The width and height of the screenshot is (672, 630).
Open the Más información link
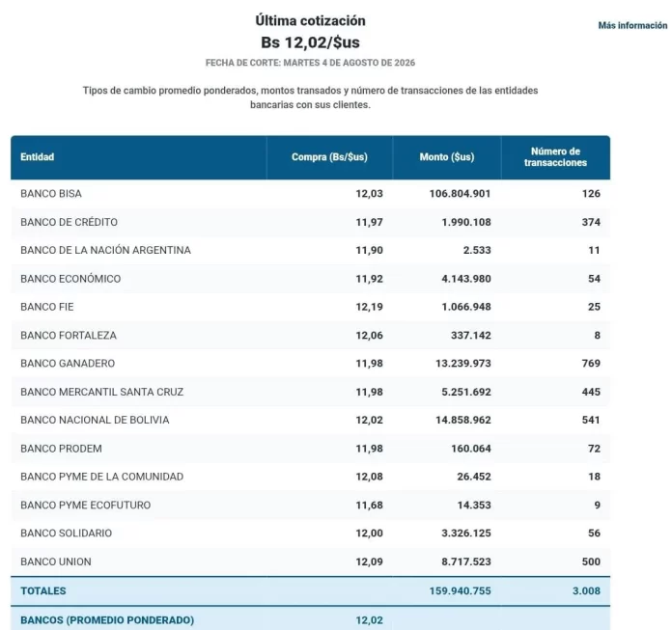pos(632,26)
